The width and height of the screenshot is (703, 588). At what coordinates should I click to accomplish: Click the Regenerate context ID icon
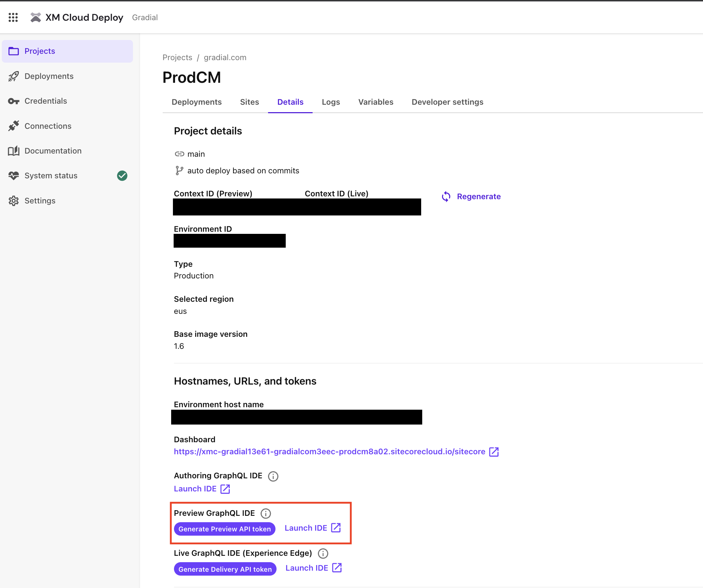click(446, 197)
